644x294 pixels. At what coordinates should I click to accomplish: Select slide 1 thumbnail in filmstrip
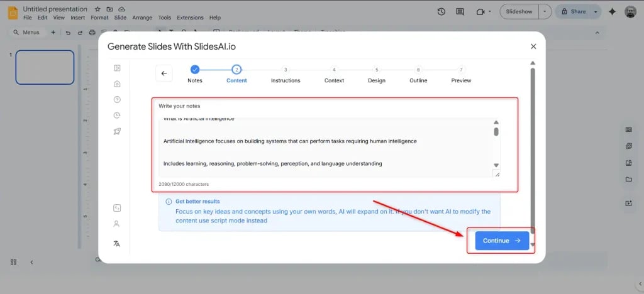pyautogui.click(x=45, y=67)
